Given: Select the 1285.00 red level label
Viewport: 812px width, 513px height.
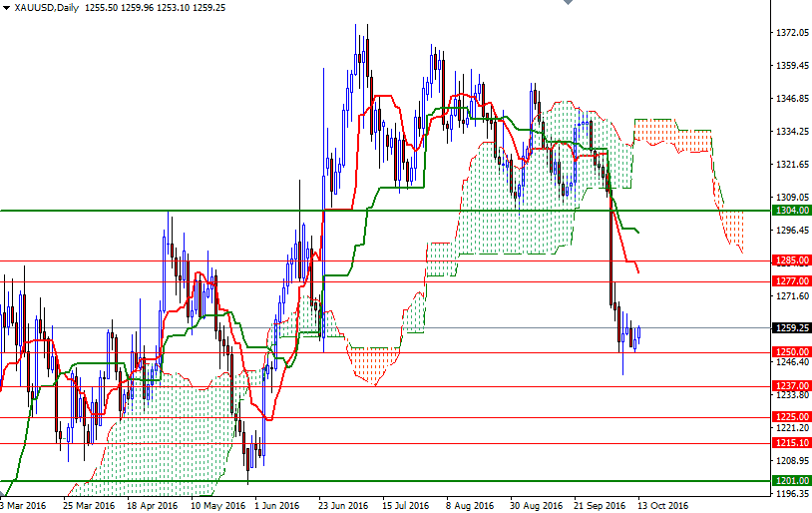Looking at the screenshot, I should pos(791,260).
